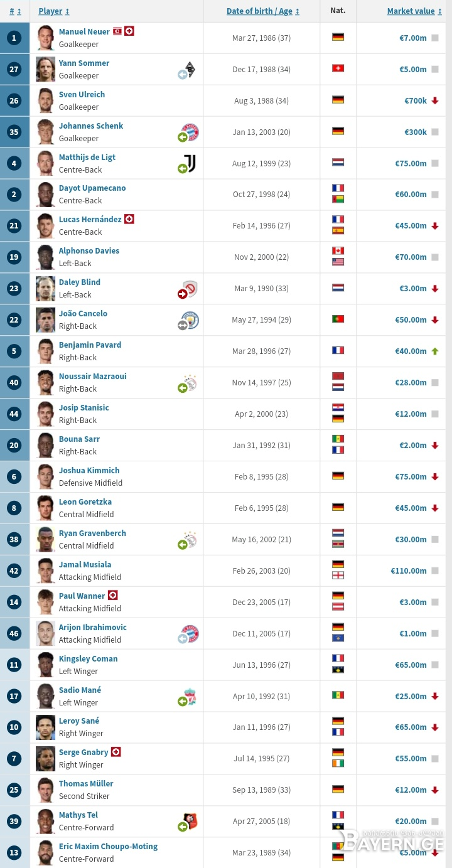The height and width of the screenshot is (868, 452).
Task: Click the Borussia Mönchengladbach crest by Yann Sommer
Action: coord(190,69)
